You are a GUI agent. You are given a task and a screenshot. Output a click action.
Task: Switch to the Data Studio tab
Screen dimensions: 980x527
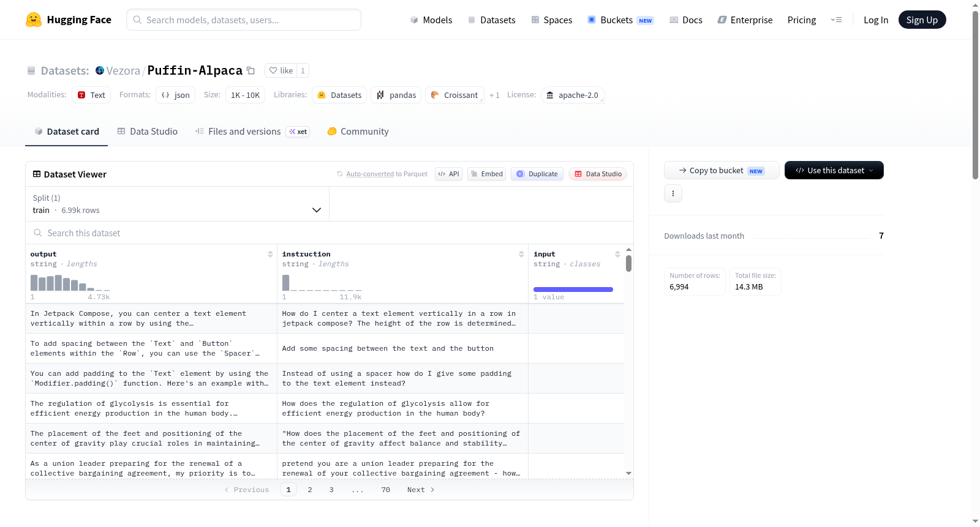pyautogui.click(x=148, y=132)
